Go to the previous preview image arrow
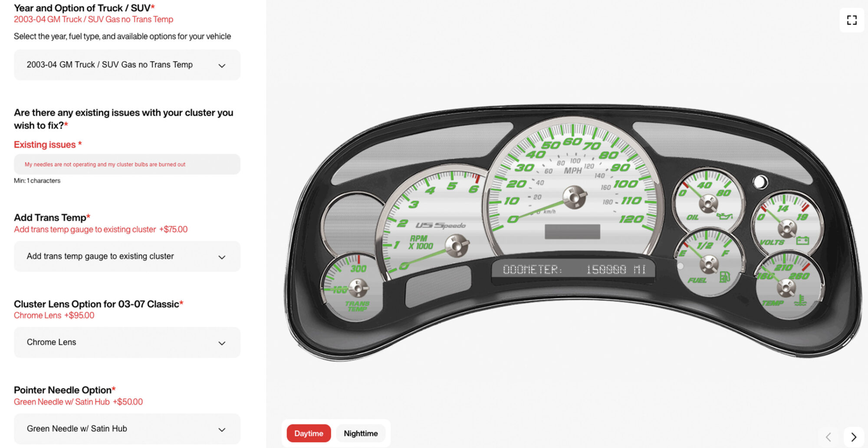 pos(829,437)
